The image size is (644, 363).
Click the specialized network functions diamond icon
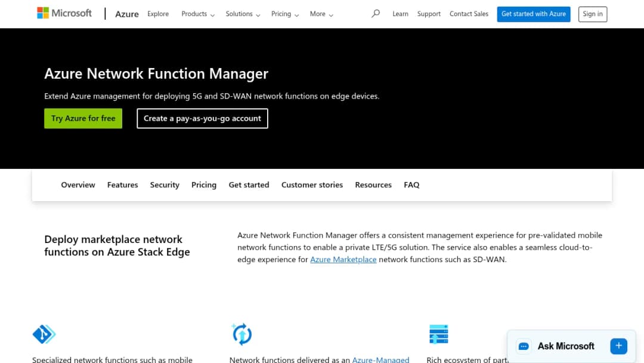point(44,334)
